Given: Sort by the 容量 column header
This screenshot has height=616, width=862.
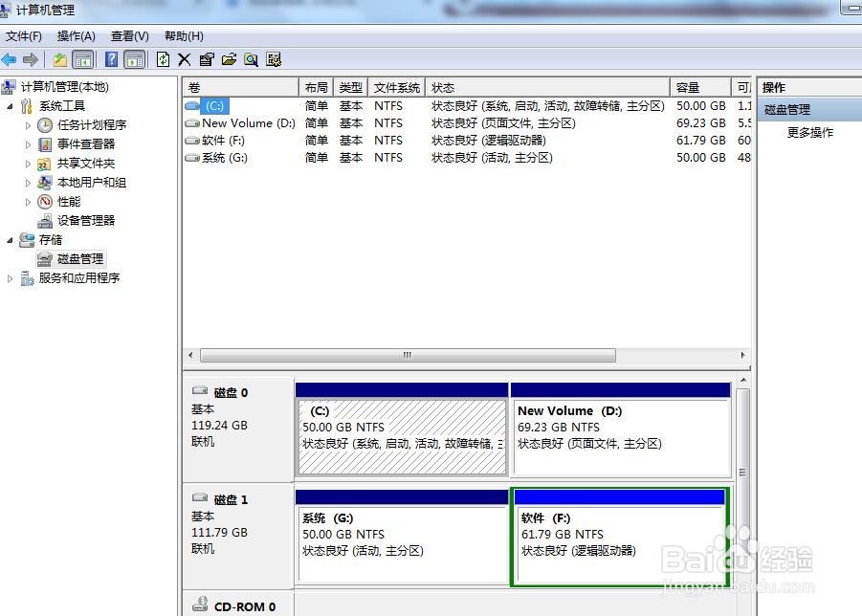Looking at the screenshot, I should (x=701, y=87).
